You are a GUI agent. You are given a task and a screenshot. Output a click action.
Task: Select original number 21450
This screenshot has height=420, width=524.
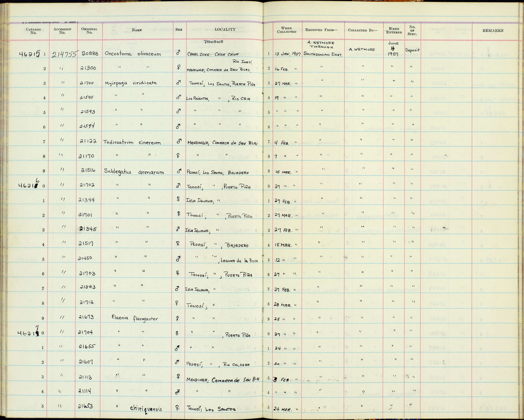85,258
